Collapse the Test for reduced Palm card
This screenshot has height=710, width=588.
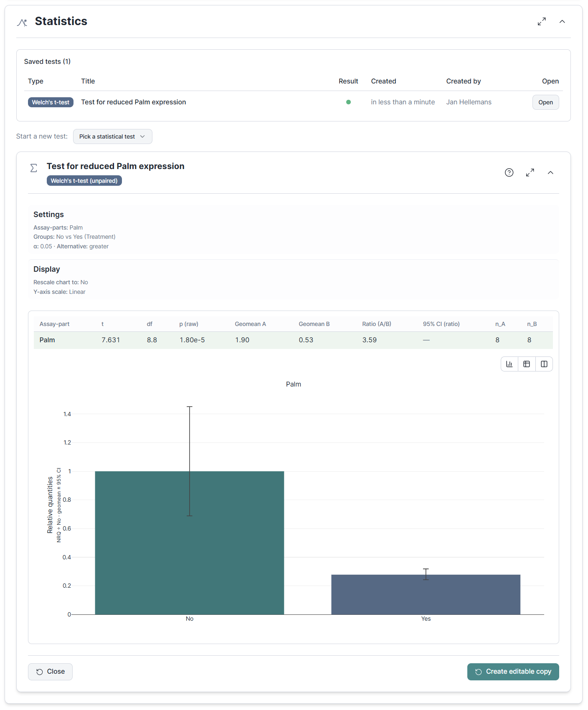coord(550,172)
